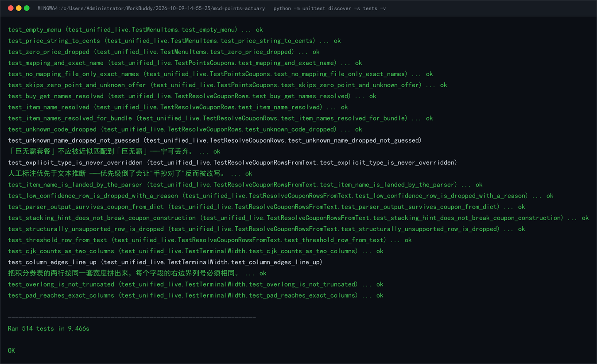Click the green maximize window dot
Image resolution: width=597 pixels, height=364 pixels.
click(x=27, y=8)
